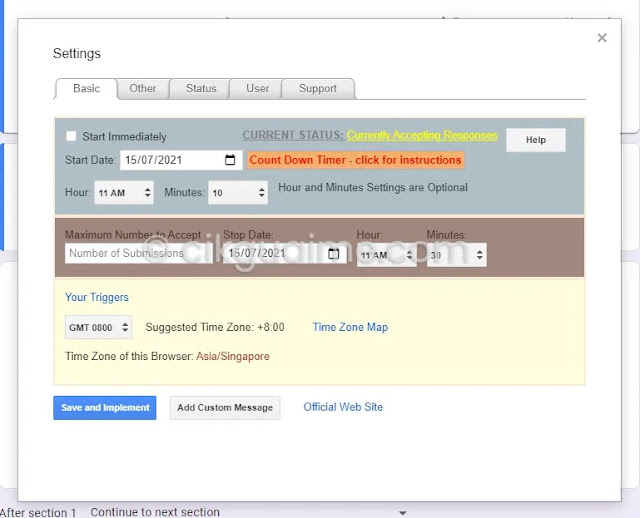
Task: Switch to the Status tab
Action: click(201, 88)
